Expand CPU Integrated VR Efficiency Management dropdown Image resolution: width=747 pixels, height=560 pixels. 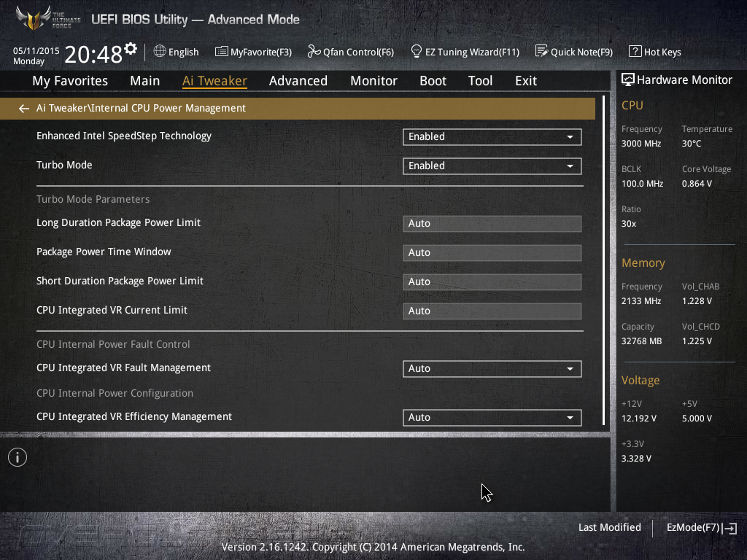[x=492, y=418]
